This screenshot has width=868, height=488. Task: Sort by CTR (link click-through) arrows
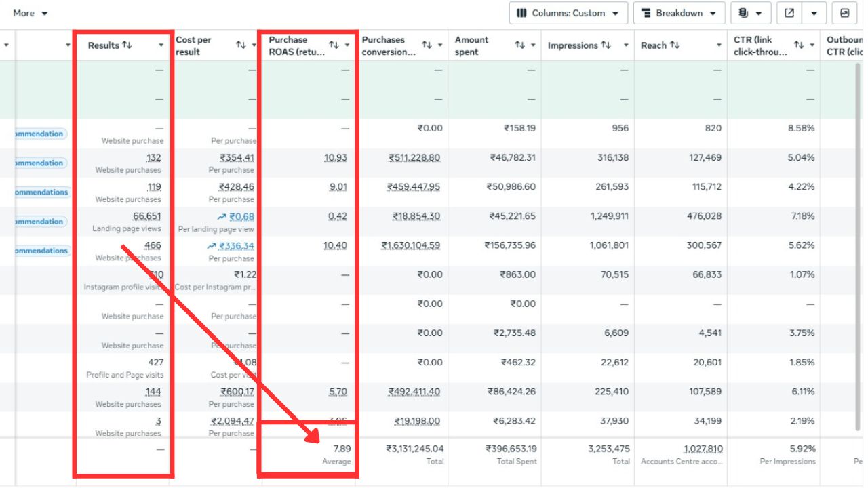[x=799, y=45]
